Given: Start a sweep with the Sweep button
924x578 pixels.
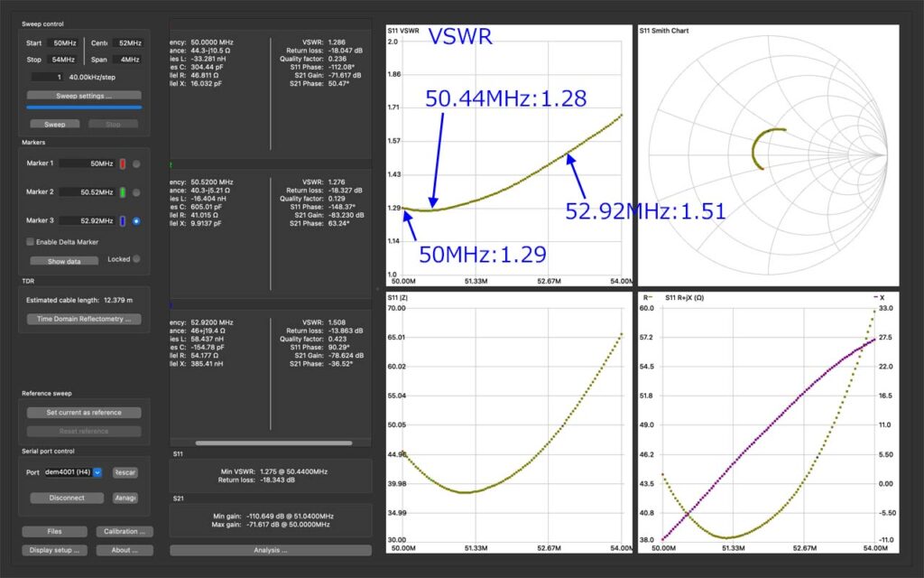Looking at the screenshot, I should point(54,125).
